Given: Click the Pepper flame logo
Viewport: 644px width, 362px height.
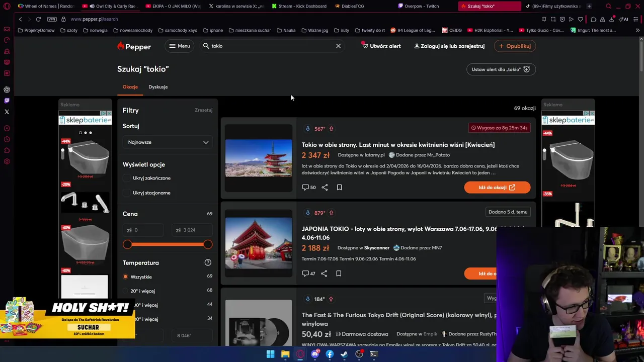Looking at the screenshot, I should (x=134, y=46).
